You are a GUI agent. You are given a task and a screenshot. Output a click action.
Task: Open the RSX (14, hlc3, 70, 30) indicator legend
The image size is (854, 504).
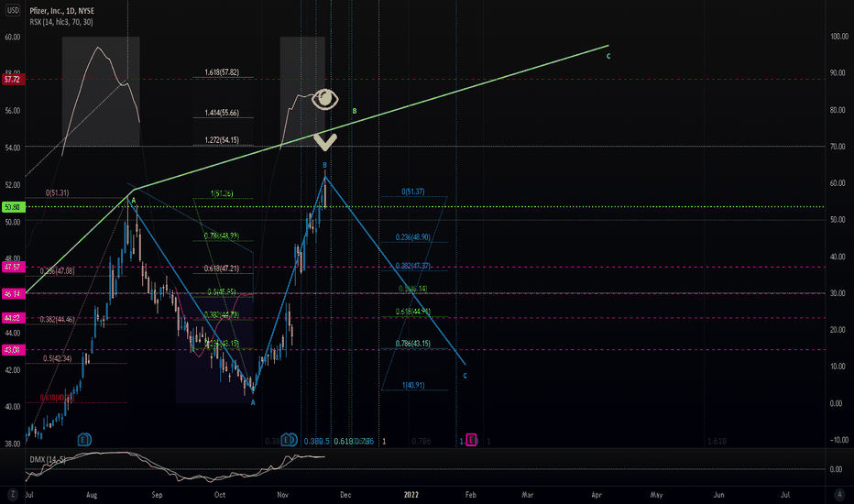coord(61,22)
